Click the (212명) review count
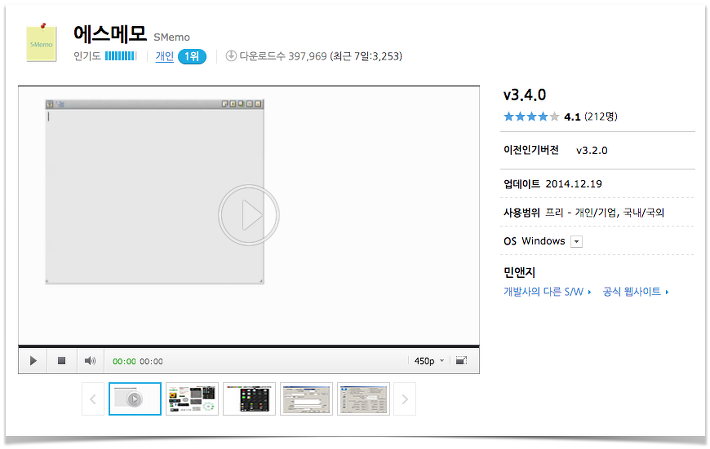Viewport: 710px width, 449px height. (601, 117)
